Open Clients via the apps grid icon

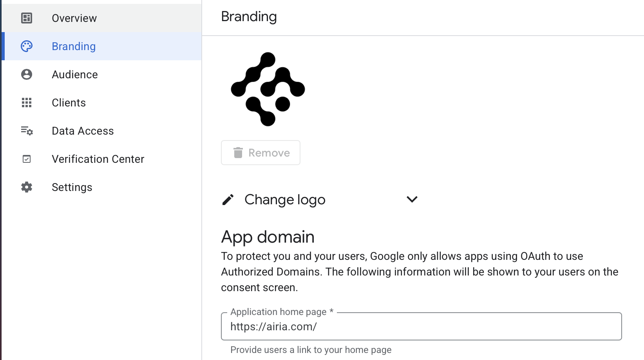(26, 103)
